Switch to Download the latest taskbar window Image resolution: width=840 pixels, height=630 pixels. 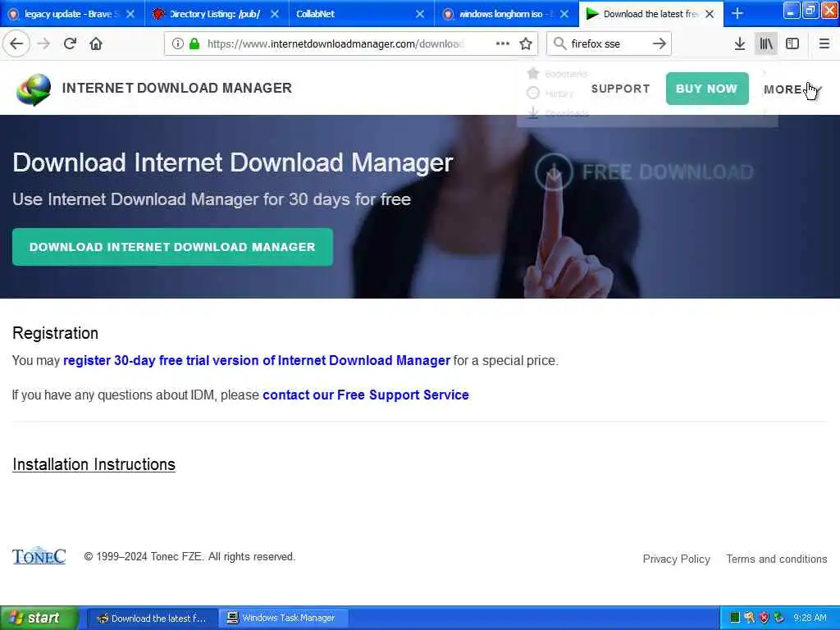coord(152,619)
